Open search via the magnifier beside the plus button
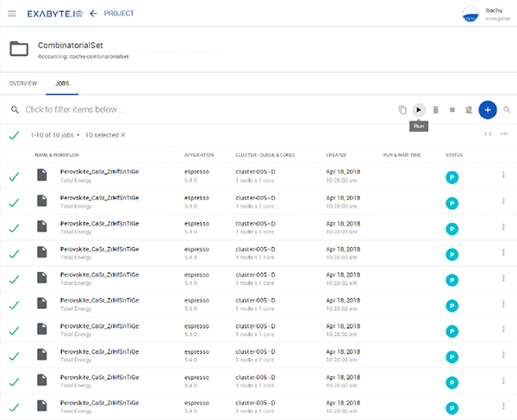The image size is (517, 420). (507, 109)
